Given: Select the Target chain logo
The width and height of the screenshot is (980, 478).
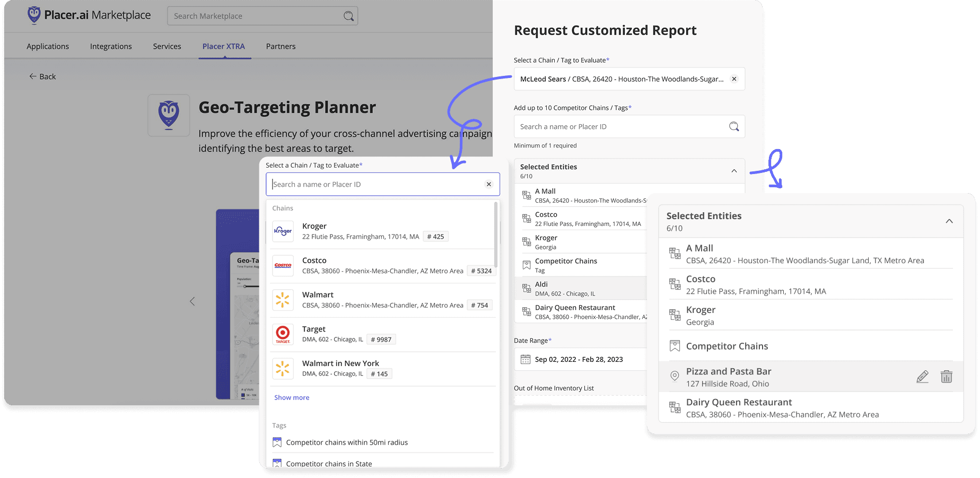Looking at the screenshot, I should coord(283,334).
